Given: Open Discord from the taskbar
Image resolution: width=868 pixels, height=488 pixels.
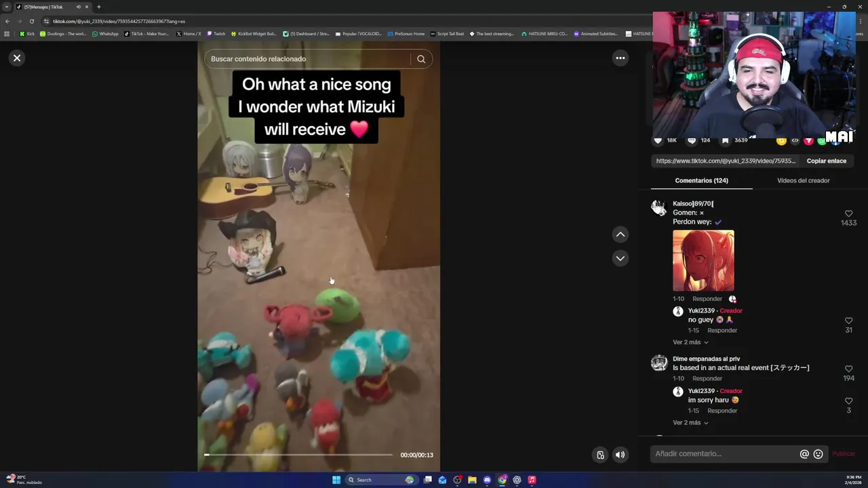Looking at the screenshot, I should point(487,480).
